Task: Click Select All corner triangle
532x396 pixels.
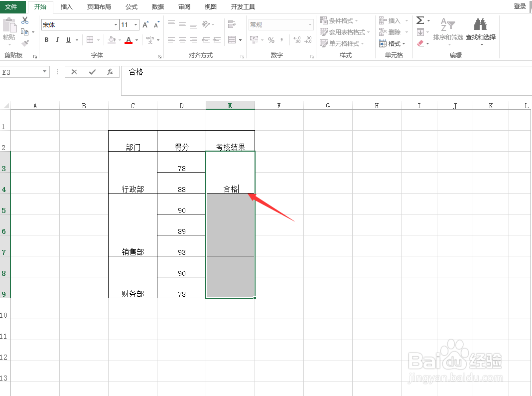Action: click(x=6, y=105)
